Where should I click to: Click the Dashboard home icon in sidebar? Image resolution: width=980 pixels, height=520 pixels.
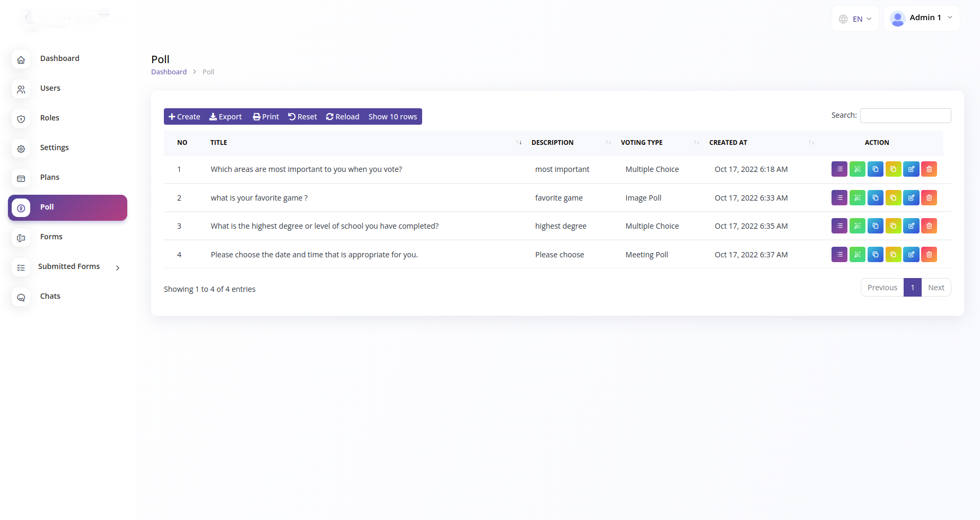pyautogui.click(x=21, y=60)
